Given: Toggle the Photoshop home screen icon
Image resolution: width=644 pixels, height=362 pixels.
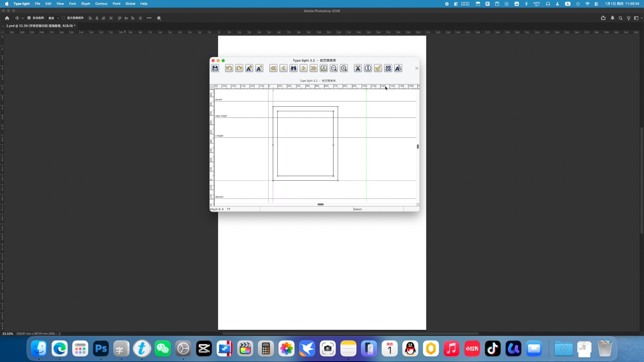Looking at the screenshot, I should [x=7, y=18].
